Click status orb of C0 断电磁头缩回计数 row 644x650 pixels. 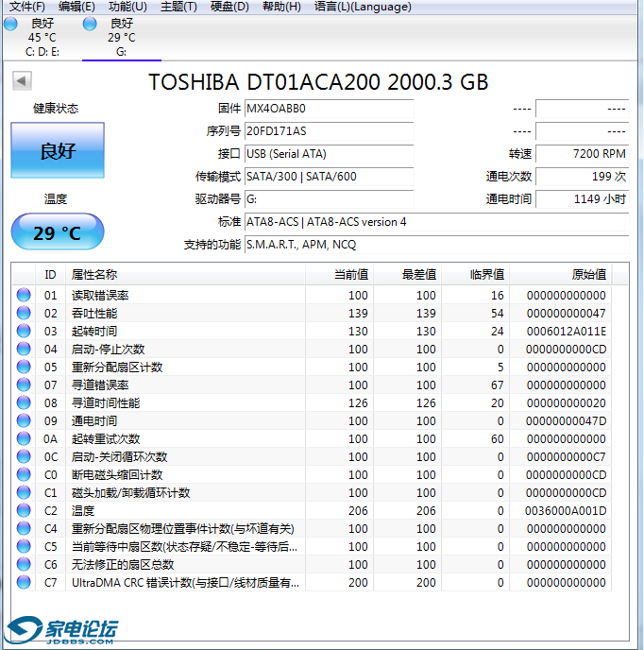pos(24,474)
